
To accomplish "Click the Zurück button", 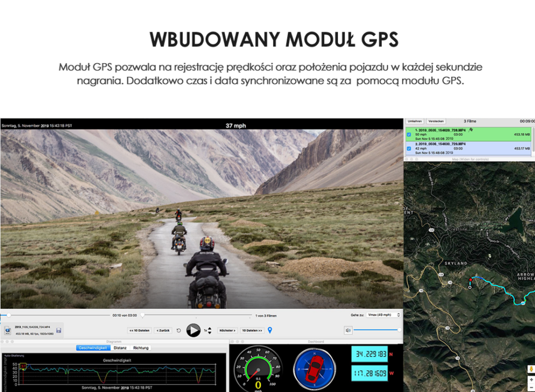I will (x=163, y=330).
